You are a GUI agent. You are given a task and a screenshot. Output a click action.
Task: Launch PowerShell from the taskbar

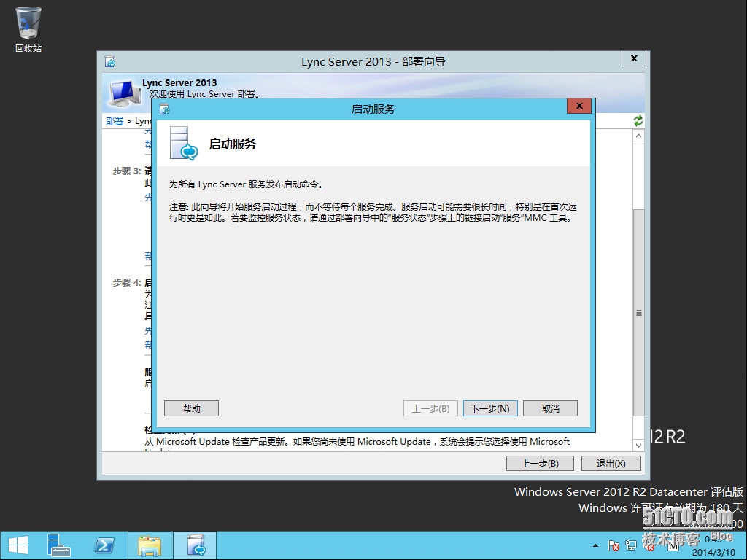(104, 545)
